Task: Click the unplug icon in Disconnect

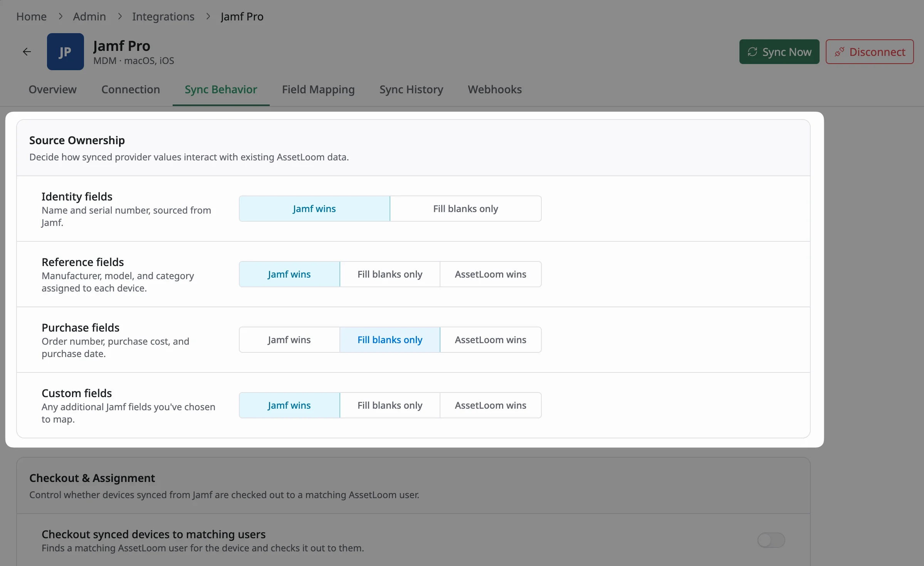Action: coord(839,52)
